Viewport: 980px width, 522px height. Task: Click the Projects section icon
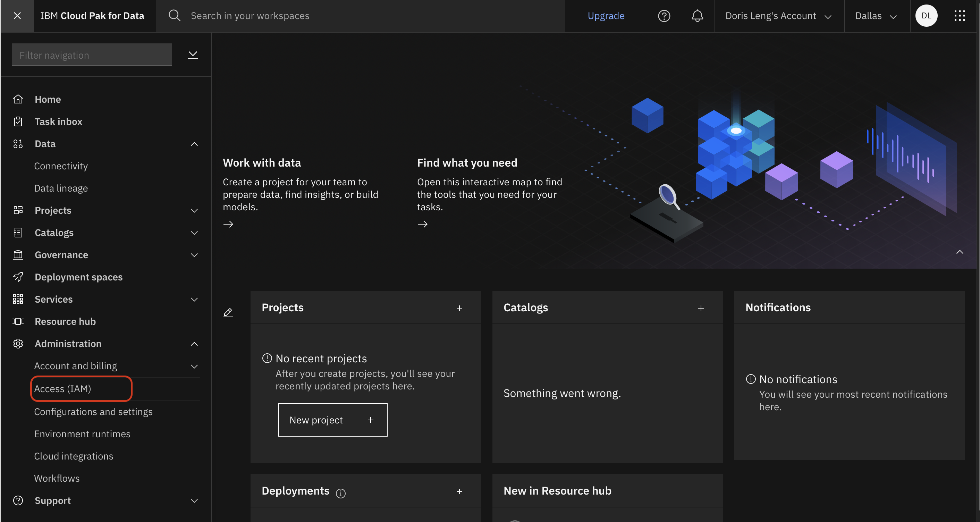(x=18, y=210)
